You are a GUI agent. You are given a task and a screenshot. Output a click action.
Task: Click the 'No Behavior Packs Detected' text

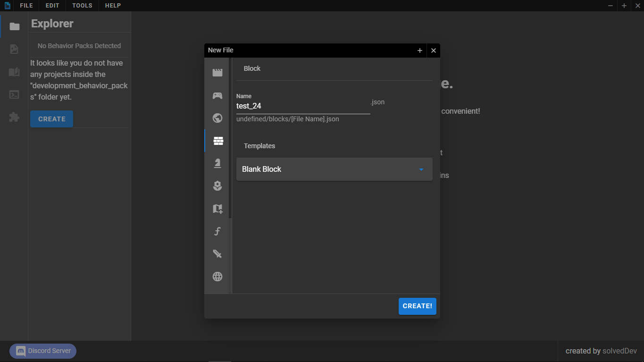tap(79, 46)
